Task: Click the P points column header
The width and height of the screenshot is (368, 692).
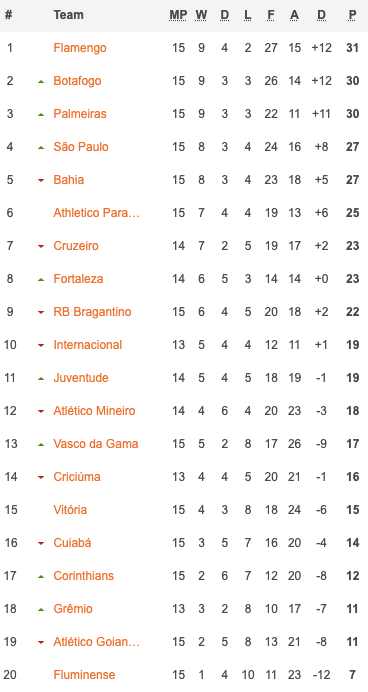Action: click(x=352, y=15)
